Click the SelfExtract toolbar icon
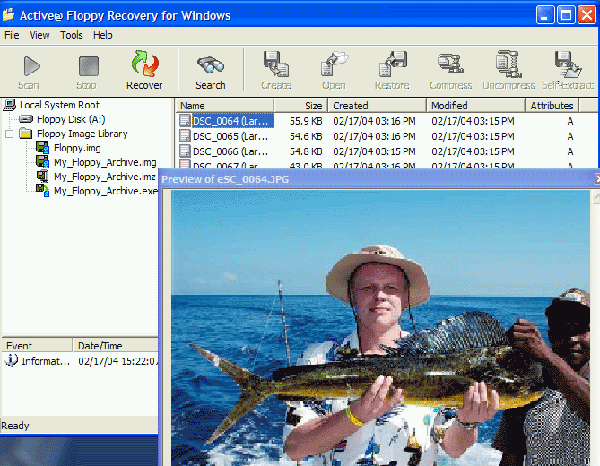The image size is (600, 466). coord(568,64)
